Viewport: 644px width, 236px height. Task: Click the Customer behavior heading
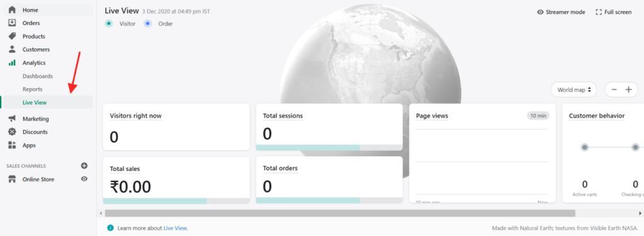pyautogui.click(x=597, y=116)
